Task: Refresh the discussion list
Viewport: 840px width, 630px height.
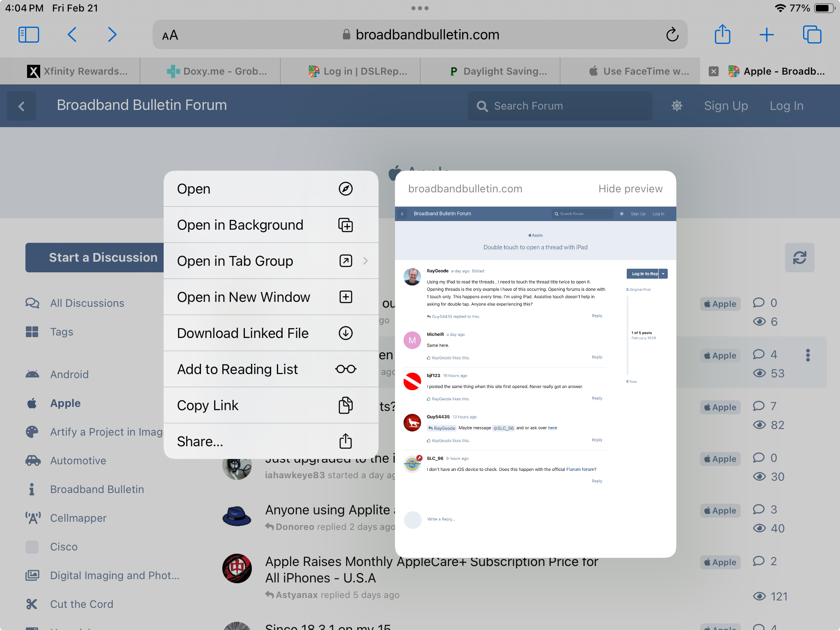Action: point(799,258)
